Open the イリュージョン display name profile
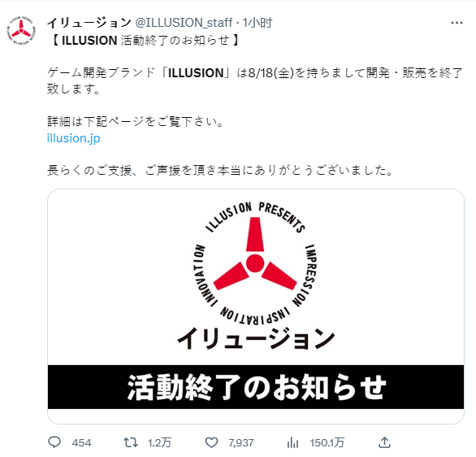 (x=89, y=23)
